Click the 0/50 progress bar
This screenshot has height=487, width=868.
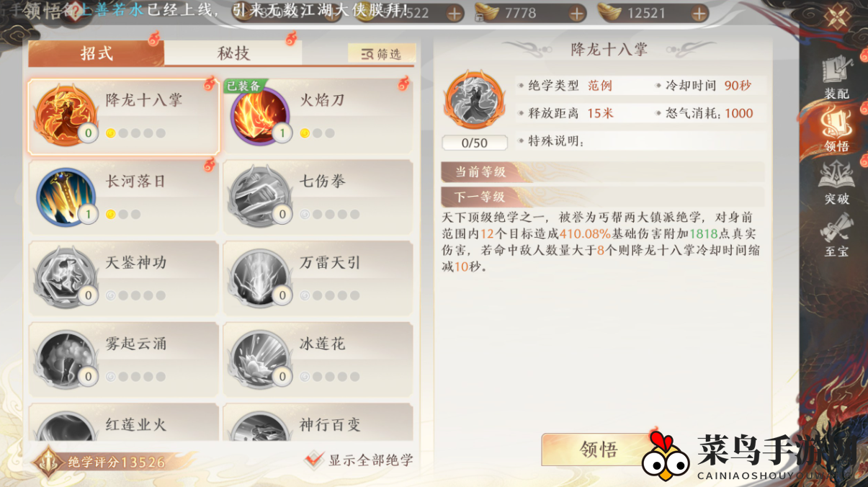[475, 143]
